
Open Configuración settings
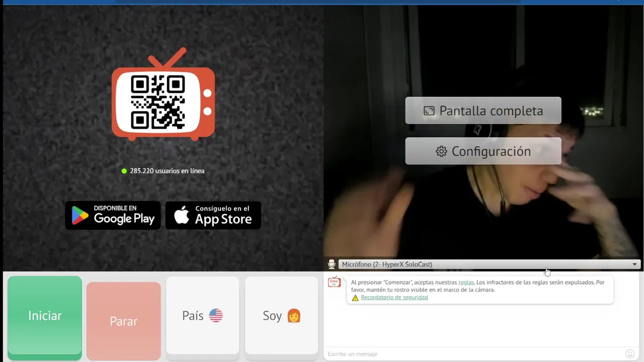pos(483,151)
